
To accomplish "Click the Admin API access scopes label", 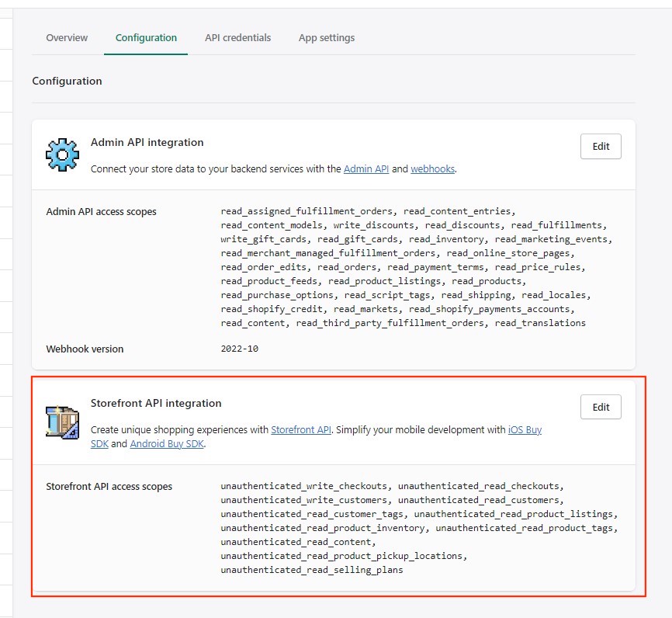I will 101,211.
